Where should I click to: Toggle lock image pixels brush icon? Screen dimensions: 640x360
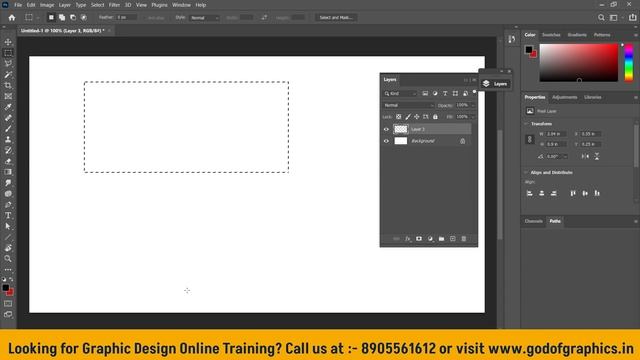point(408,117)
